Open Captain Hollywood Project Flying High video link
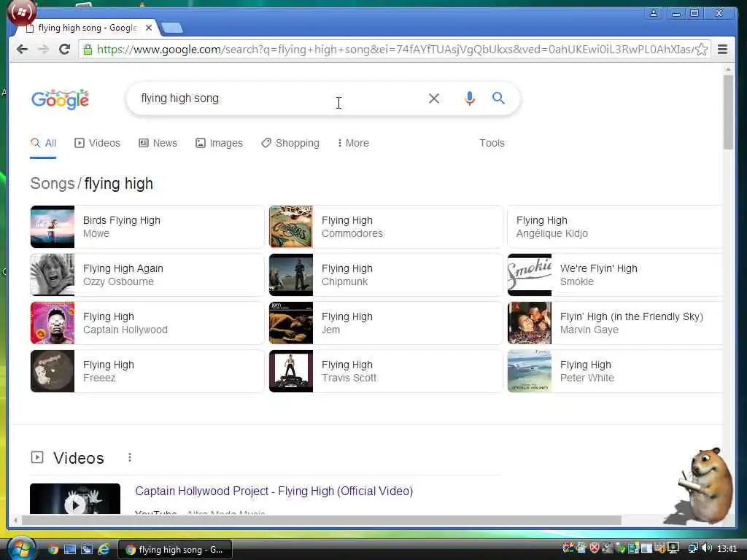This screenshot has height=560, width=747. tap(274, 491)
